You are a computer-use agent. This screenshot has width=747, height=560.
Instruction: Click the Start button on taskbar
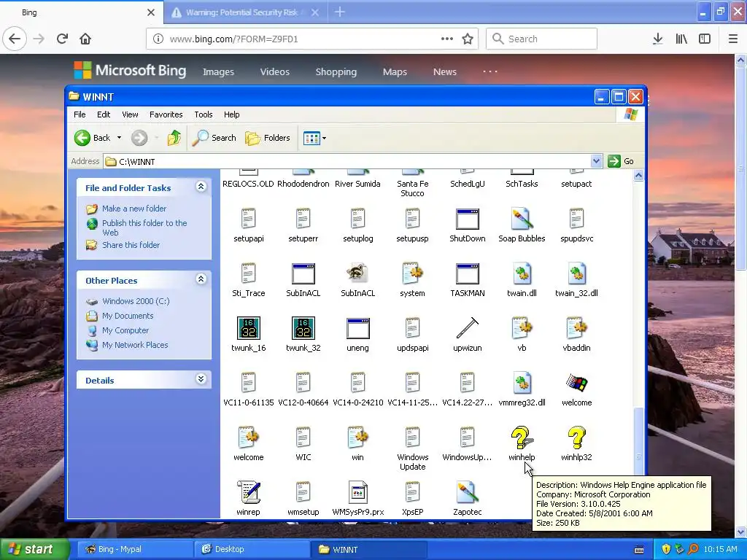(34, 549)
